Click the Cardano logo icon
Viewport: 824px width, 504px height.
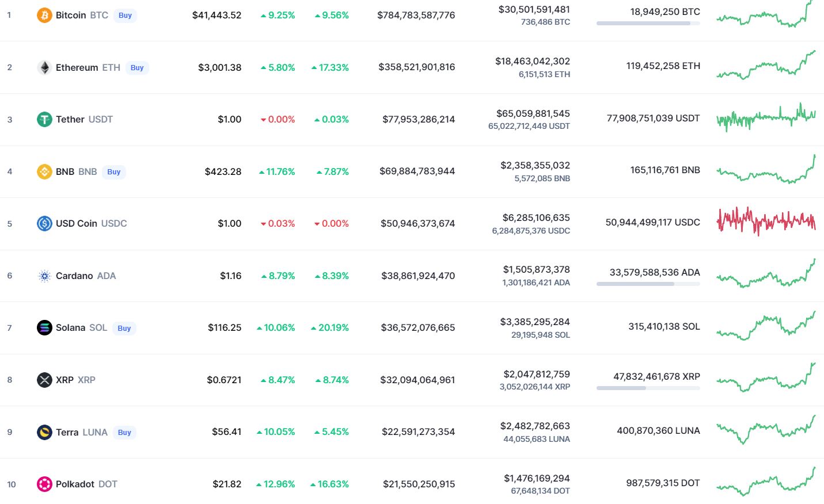pyautogui.click(x=44, y=276)
